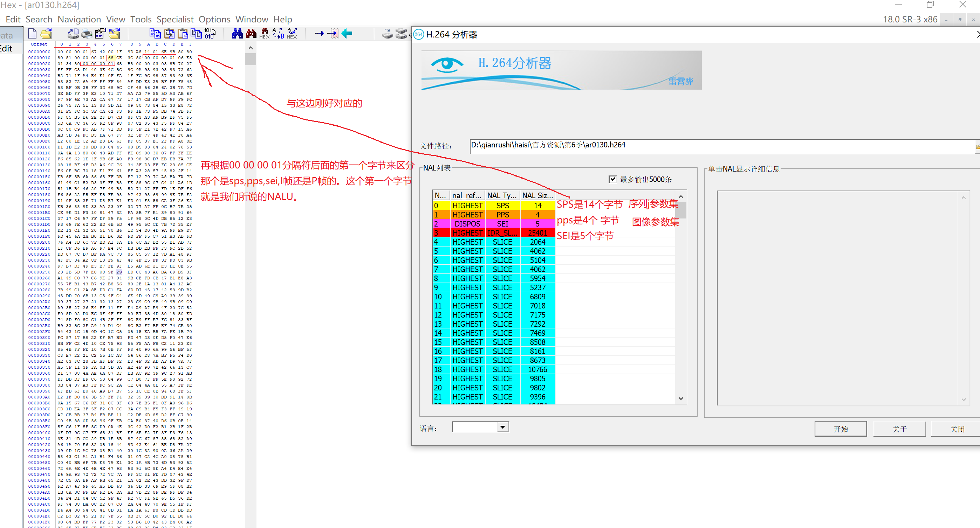This screenshot has height=528, width=980.
Task: Click the Open file folder icon
Action: pos(46,34)
